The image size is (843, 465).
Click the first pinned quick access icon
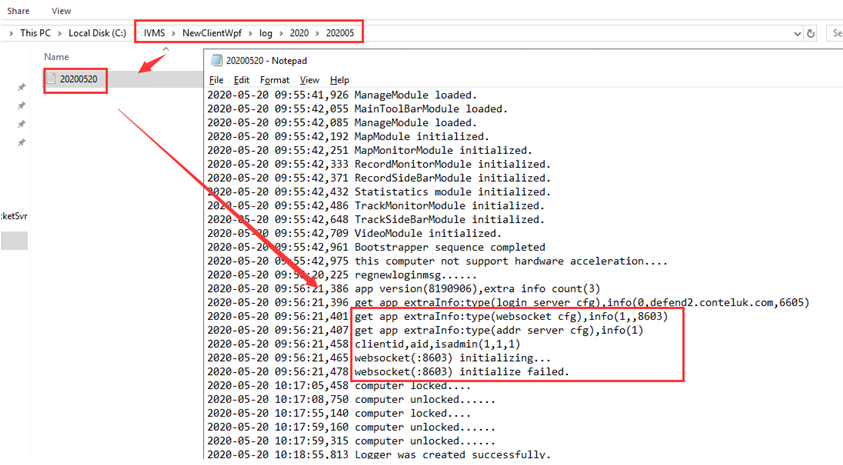(x=22, y=87)
